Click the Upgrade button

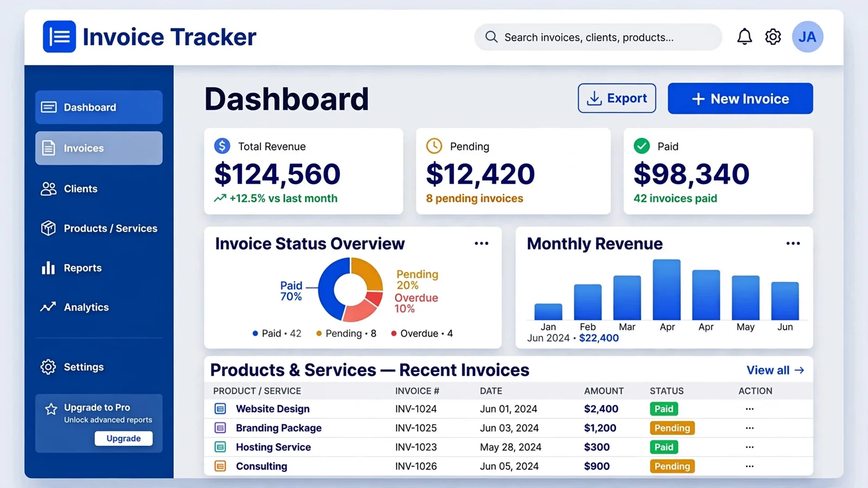coord(124,438)
